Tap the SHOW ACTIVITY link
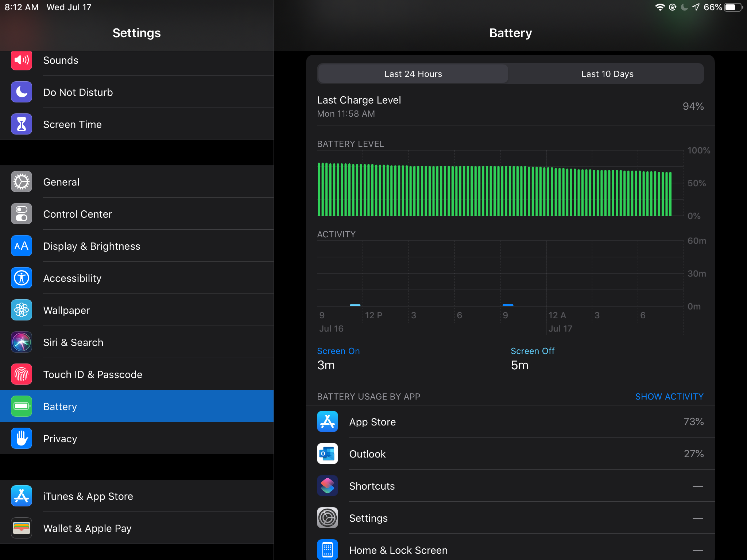Screen dimensions: 747x560 tap(669, 397)
